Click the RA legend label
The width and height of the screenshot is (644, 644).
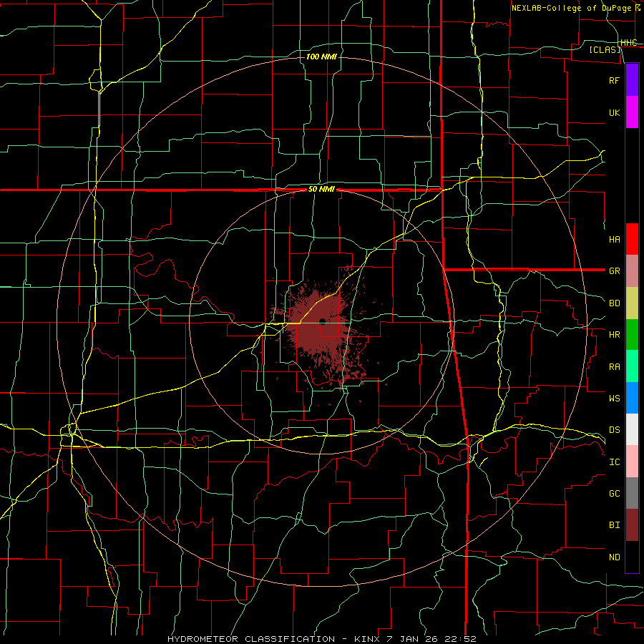point(615,367)
